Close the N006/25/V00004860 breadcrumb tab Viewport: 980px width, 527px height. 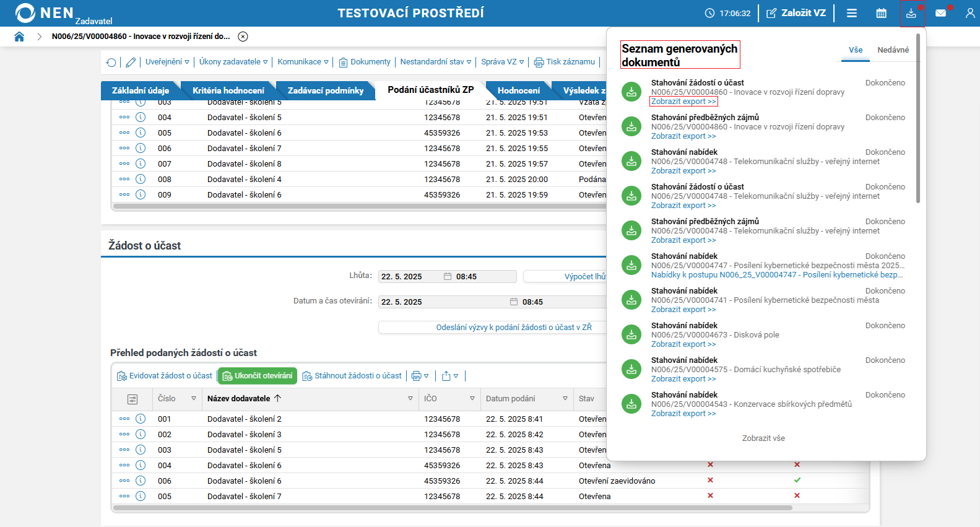pos(243,37)
